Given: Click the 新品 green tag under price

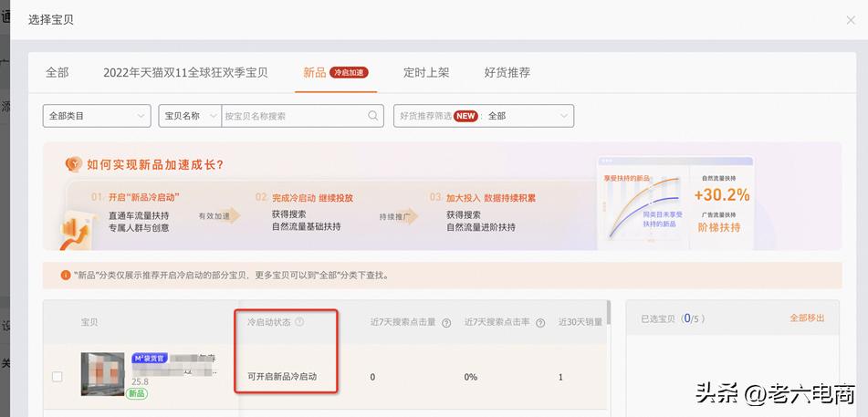Looking at the screenshot, I should pyautogui.click(x=136, y=393).
